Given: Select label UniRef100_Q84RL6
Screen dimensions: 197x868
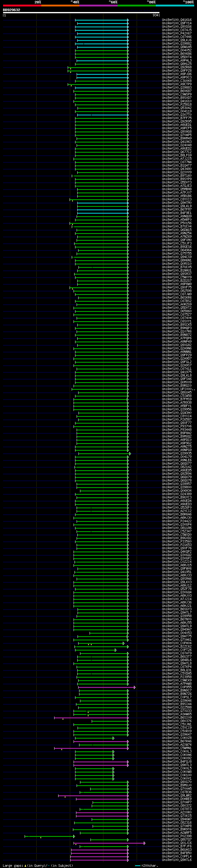Looking at the screenshot, I should click(176, 660).
